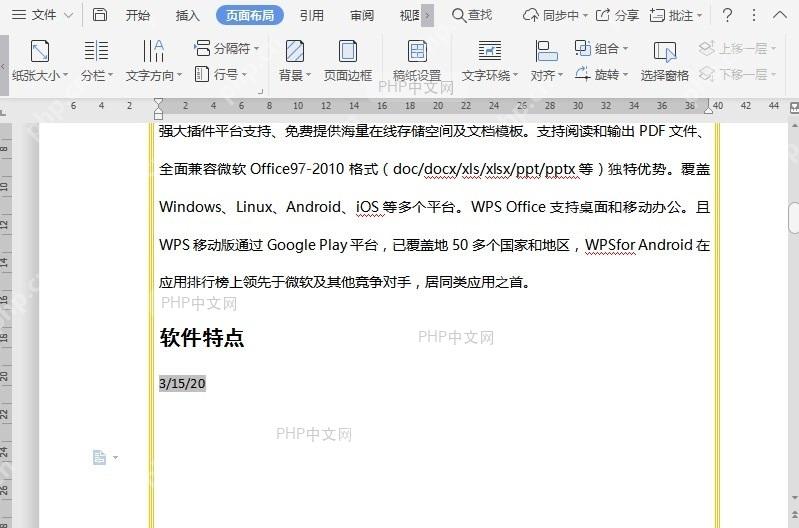The image size is (799, 528).
Task: Click the save document icon
Action: (x=100, y=15)
